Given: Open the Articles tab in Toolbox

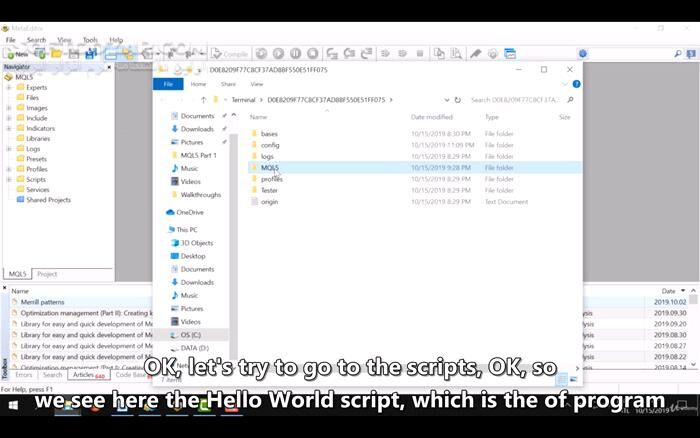Looking at the screenshot, I should (x=86, y=375).
